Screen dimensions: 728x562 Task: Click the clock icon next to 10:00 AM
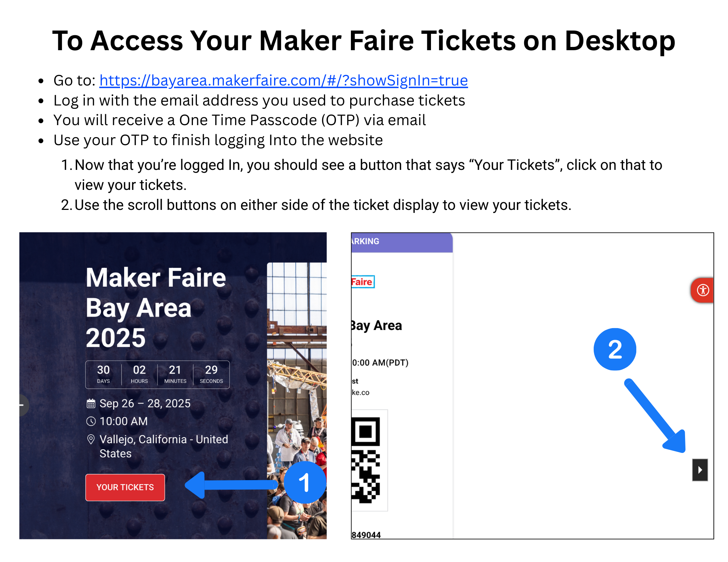coord(91,421)
